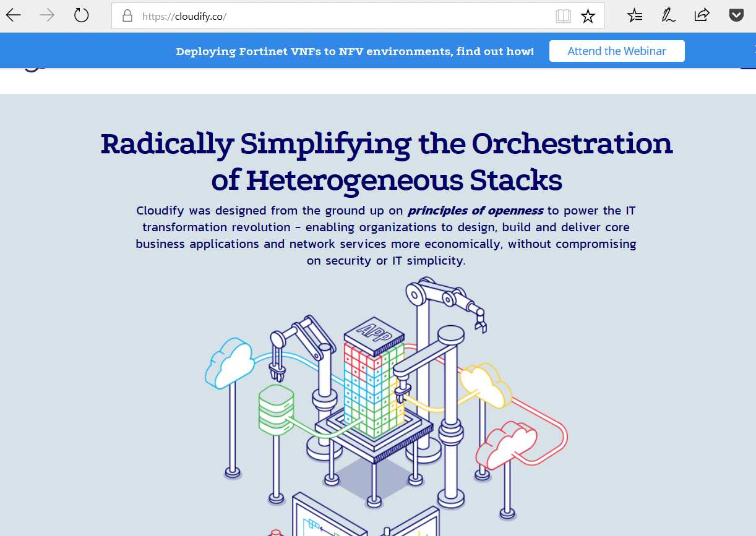Viewport: 756px width, 536px height.
Task: Go back to the previous page
Action: pyautogui.click(x=12, y=15)
